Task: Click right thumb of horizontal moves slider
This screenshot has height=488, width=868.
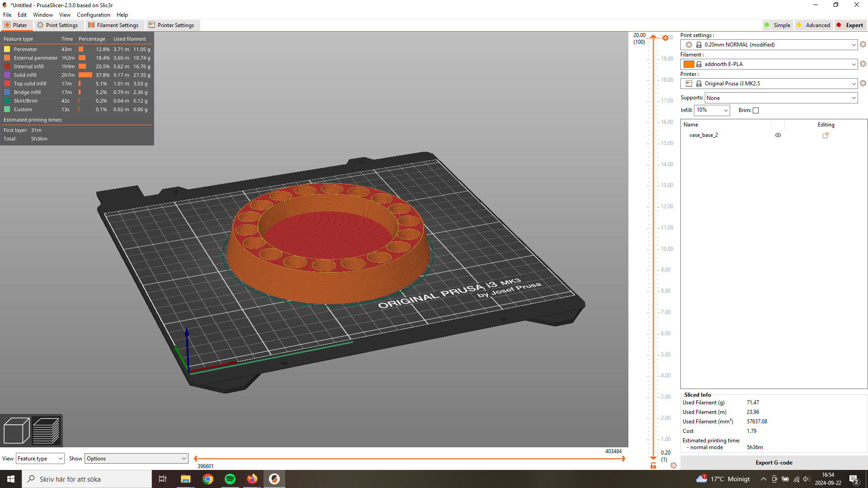Action: tap(623, 459)
